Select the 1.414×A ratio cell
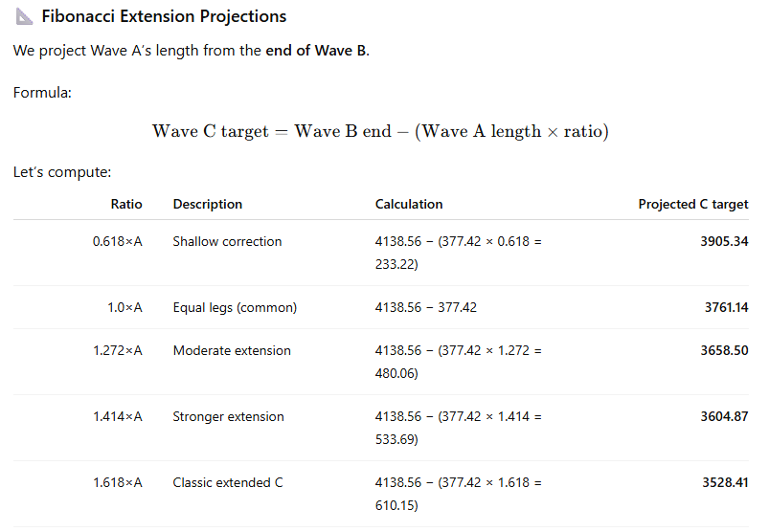This screenshot has height=532, width=769. pos(118,416)
